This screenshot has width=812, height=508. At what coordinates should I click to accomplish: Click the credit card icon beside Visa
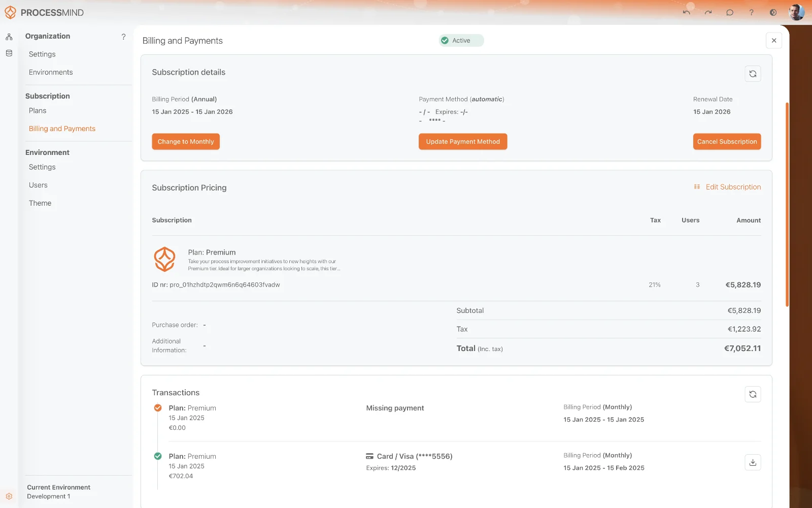point(369,456)
